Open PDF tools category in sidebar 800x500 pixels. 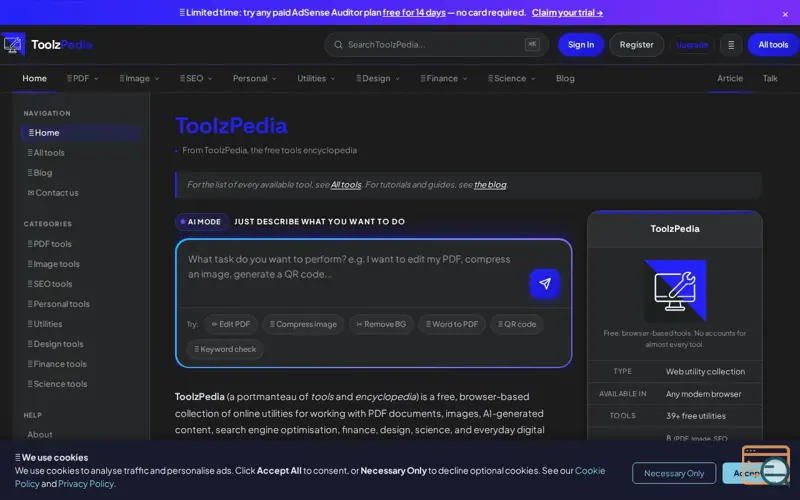point(49,244)
